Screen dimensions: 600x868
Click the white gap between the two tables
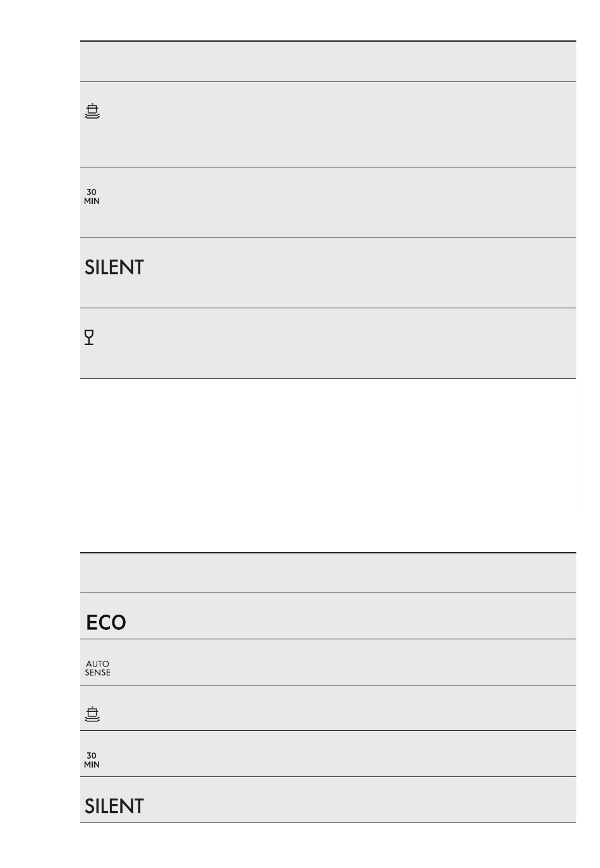pos(328,466)
